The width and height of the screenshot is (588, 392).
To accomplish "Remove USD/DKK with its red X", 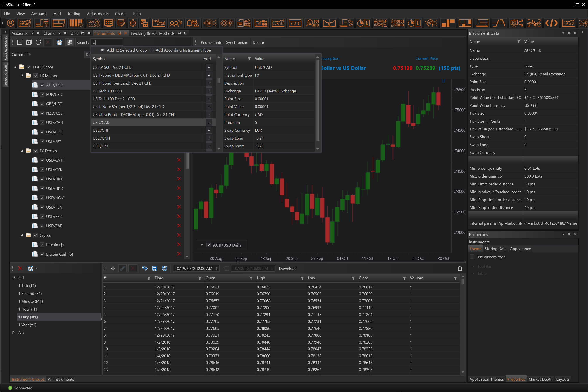I will pyautogui.click(x=179, y=179).
